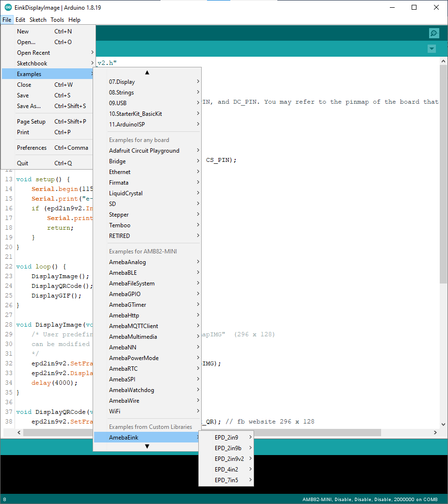Viewport: 448px width, 504px height.
Task: Select Page Setup menu entry
Action: click(x=31, y=122)
